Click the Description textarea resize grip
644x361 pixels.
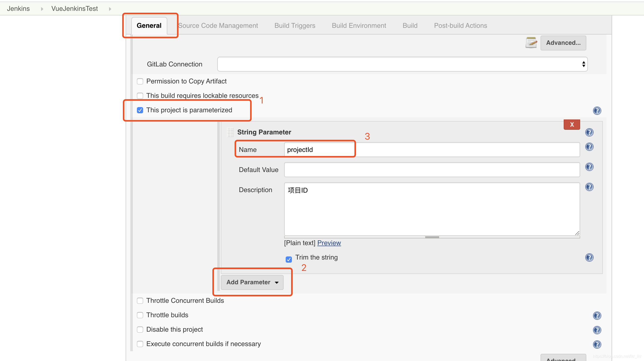pos(577,233)
